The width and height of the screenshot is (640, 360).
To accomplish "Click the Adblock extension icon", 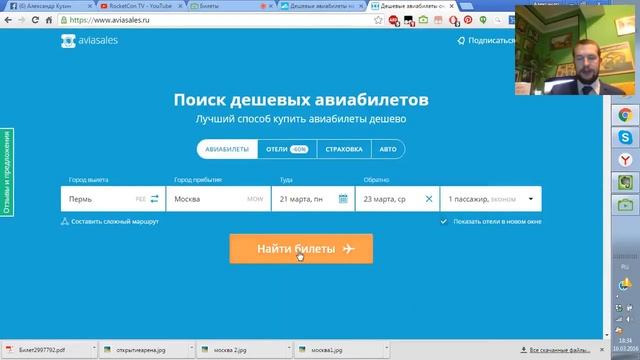I will point(393,20).
